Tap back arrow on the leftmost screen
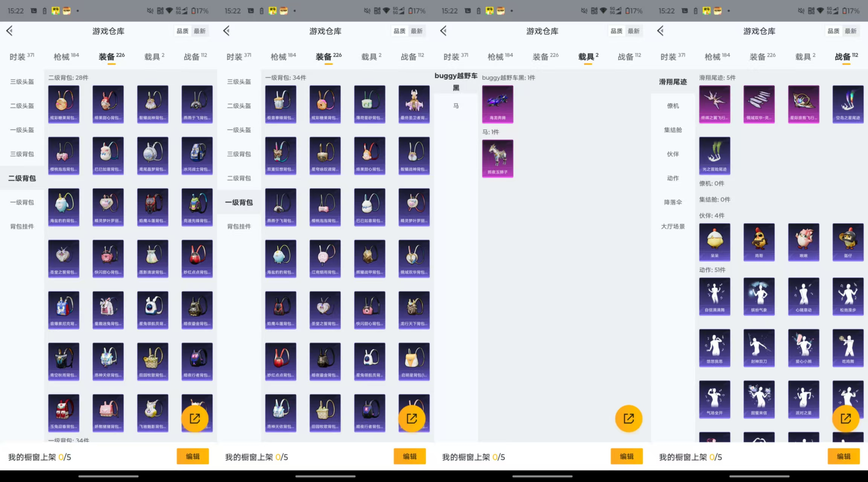The width and height of the screenshot is (868, 482). pos(10,31)
